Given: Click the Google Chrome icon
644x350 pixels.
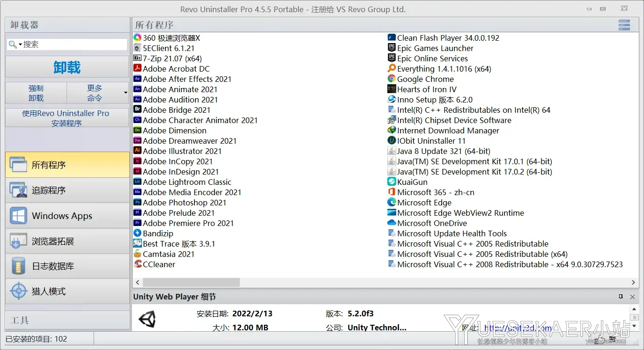Looking at the screenshot, I should [392, 79].
